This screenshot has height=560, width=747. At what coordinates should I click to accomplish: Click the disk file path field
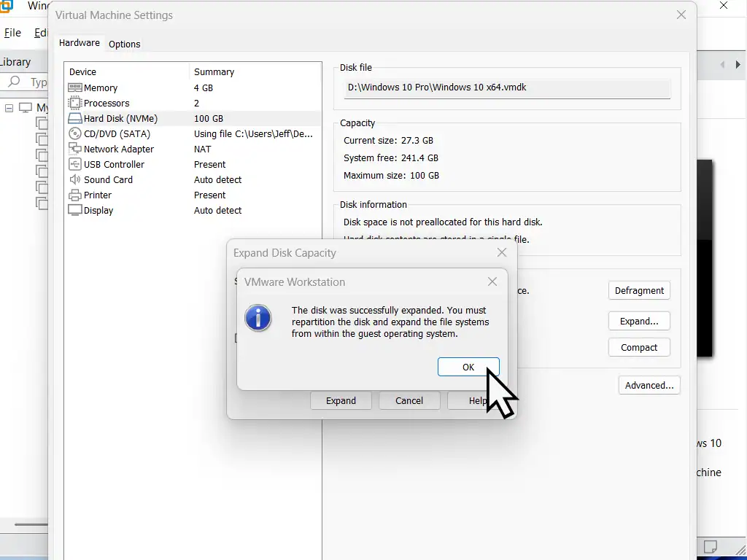tap(507, 87)
